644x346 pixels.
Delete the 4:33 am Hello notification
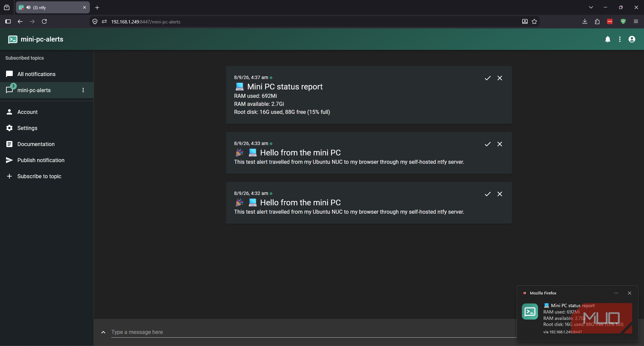click(500, 144)
